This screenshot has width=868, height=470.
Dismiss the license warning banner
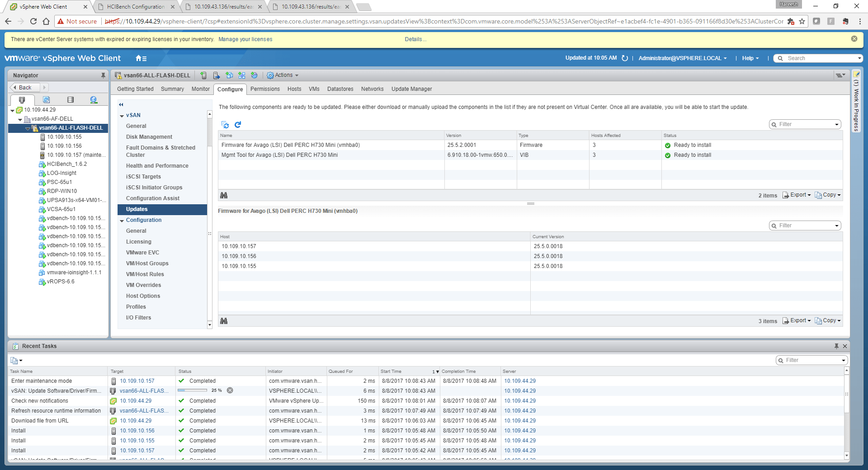click(x=854, y=39)
